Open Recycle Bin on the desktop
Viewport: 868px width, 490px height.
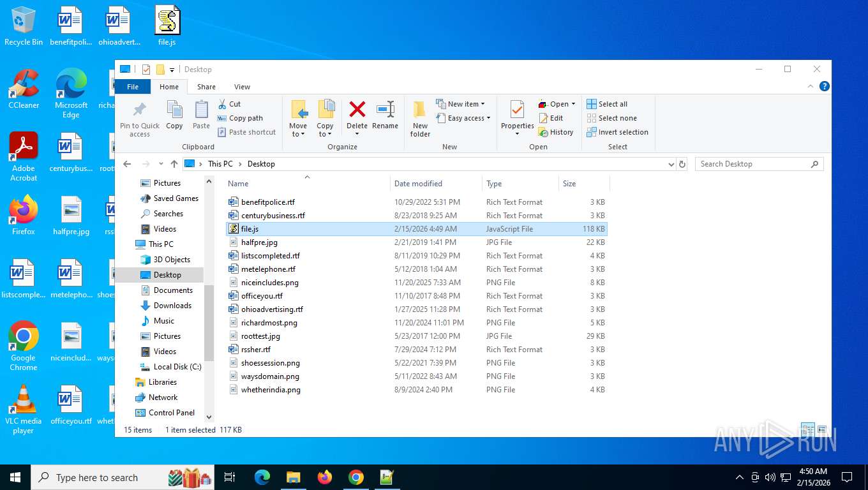pos(24,27)
